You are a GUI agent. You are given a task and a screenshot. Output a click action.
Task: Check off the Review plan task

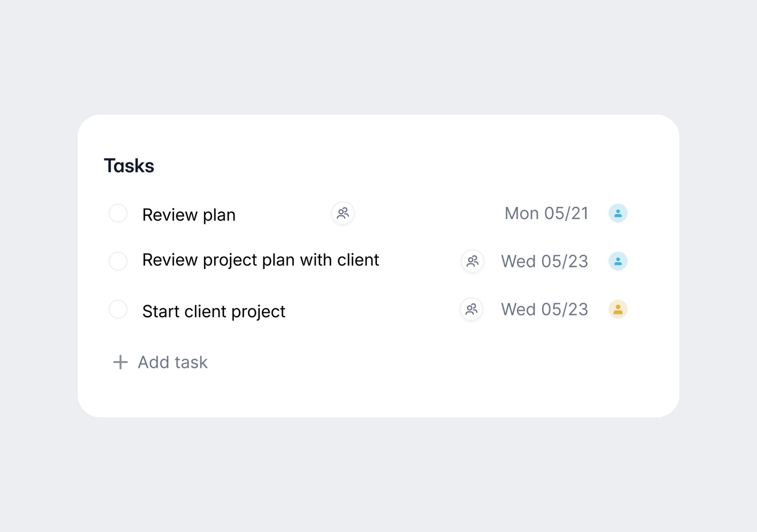pos(118,213)
